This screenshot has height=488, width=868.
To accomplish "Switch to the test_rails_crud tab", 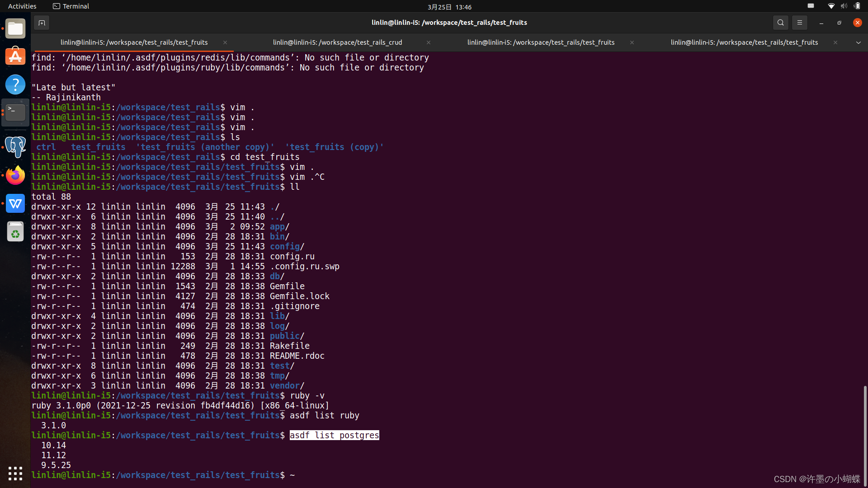I will click(337, 42).
